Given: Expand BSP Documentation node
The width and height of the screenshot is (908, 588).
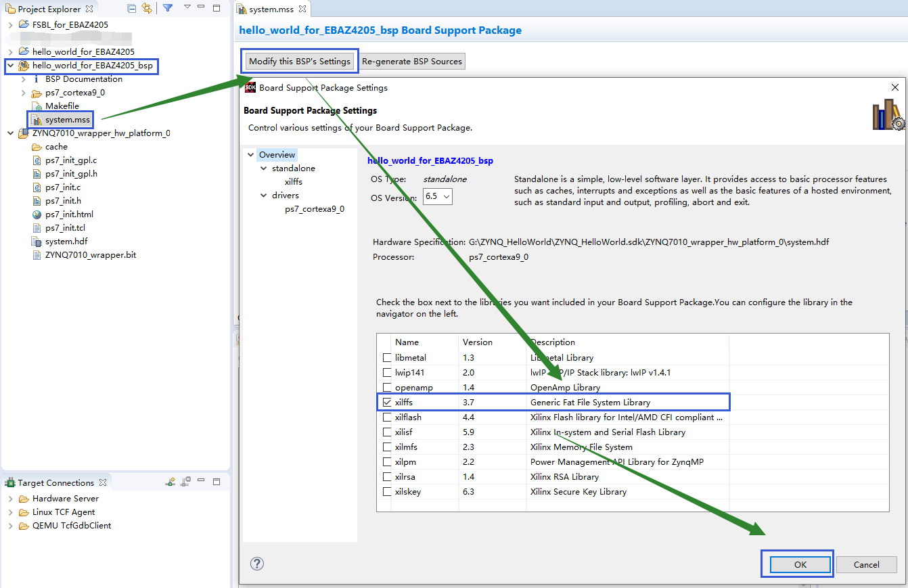Looking at the screenshot, I should click(x=23, y=79).
